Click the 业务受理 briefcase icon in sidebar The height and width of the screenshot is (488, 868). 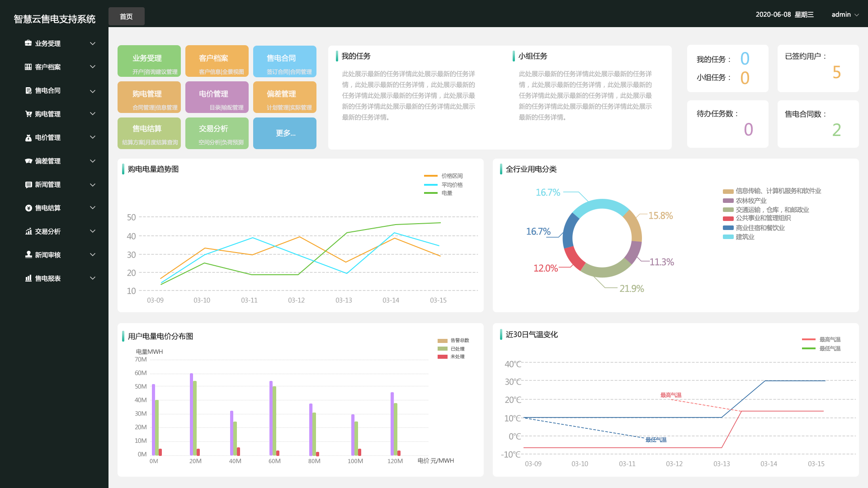(28, 43)
